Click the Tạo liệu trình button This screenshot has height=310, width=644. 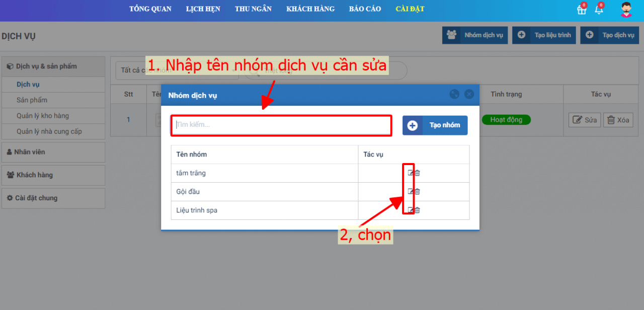point(544,35)
